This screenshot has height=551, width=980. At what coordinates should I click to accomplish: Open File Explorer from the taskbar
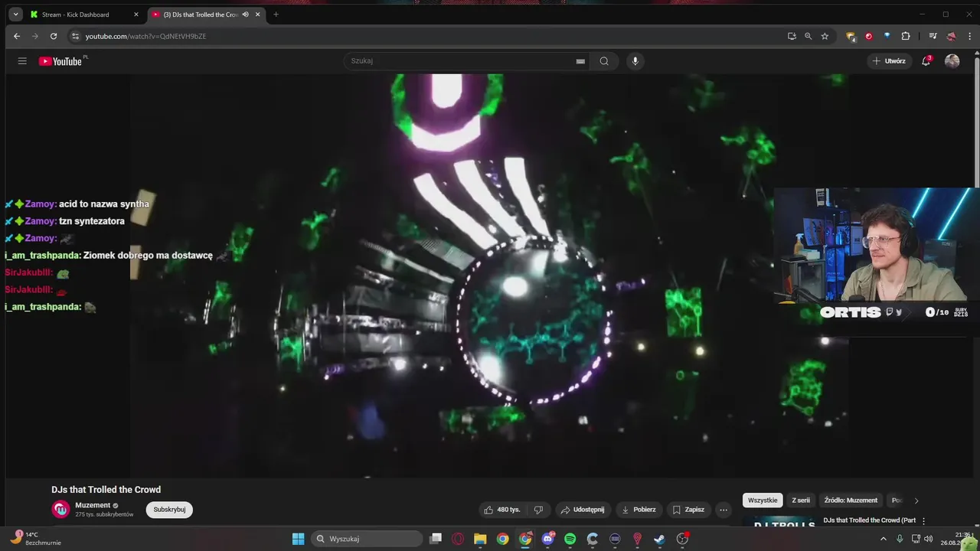pos(480,539)
